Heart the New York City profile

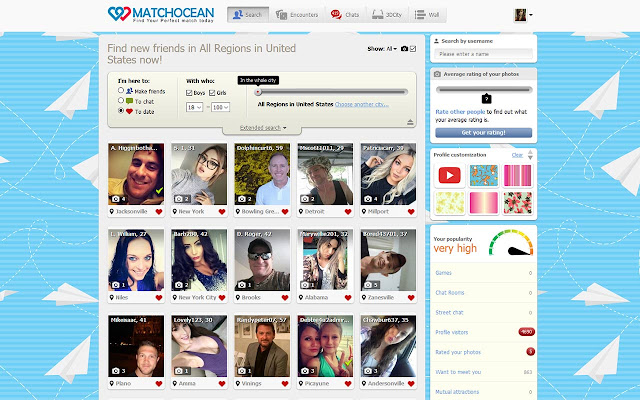tap(222, 298)
